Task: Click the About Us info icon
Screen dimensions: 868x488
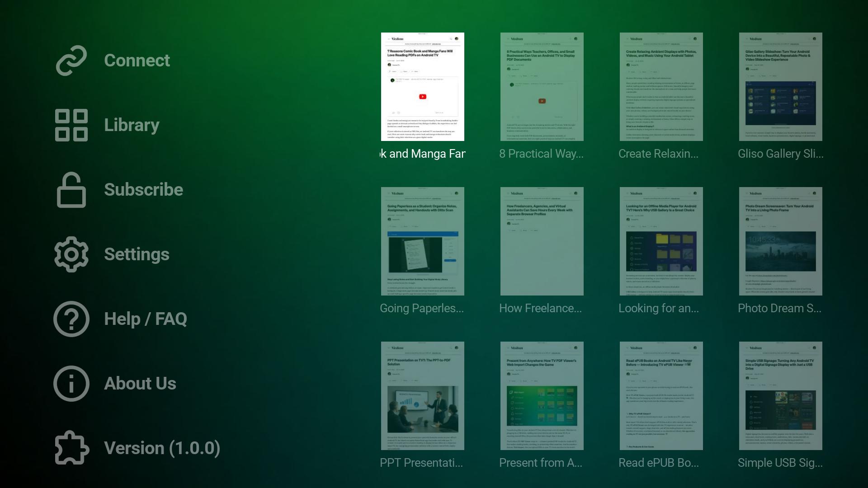Action: coord(71,384)
